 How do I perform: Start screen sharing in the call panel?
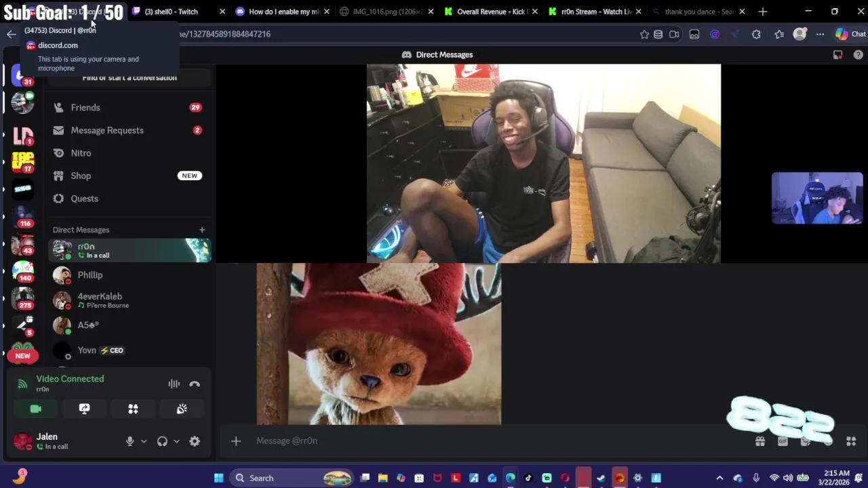click(x=84, y=409)
